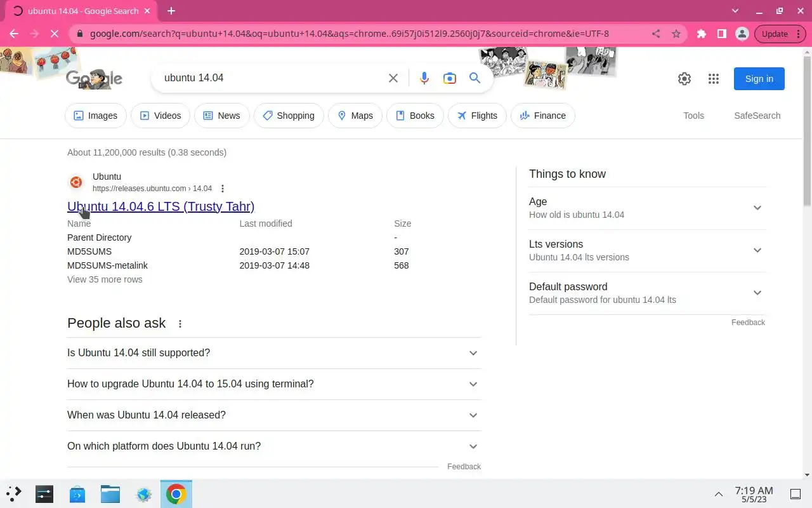Expand upgrade to 15.04 question
Image resolution: width=812 pixels, height=508 pixels.
point(274,384)
